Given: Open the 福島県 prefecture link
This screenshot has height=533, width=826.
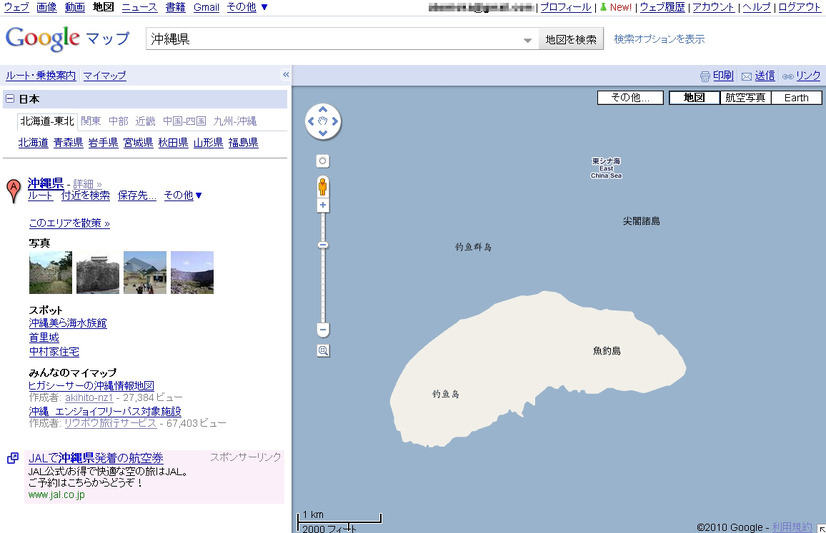Looking at the screenshot, I should (243, 143).
